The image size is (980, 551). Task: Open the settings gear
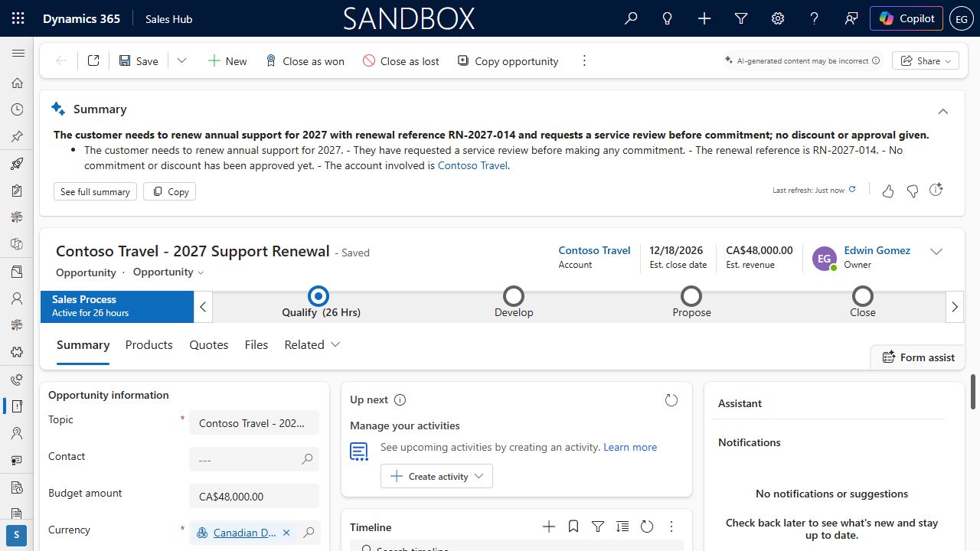point(778,18)
